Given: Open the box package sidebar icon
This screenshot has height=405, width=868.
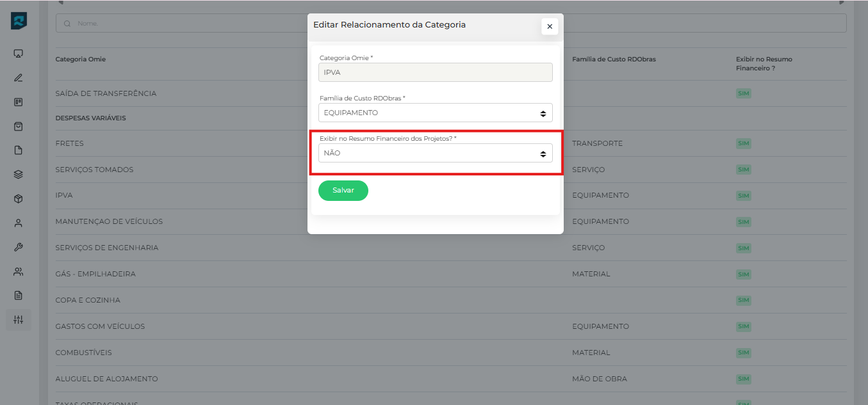Looking at the screenshot, I should (x=19, y=199).
